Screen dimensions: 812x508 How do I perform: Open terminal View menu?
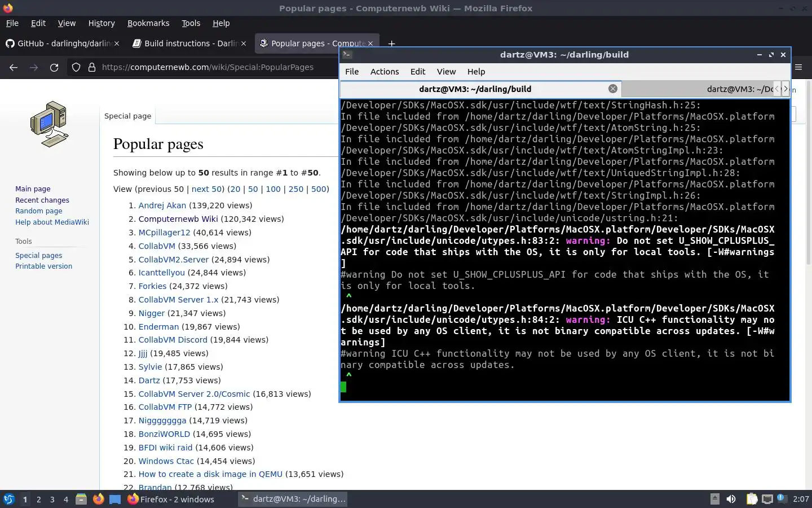click(446, 72)
